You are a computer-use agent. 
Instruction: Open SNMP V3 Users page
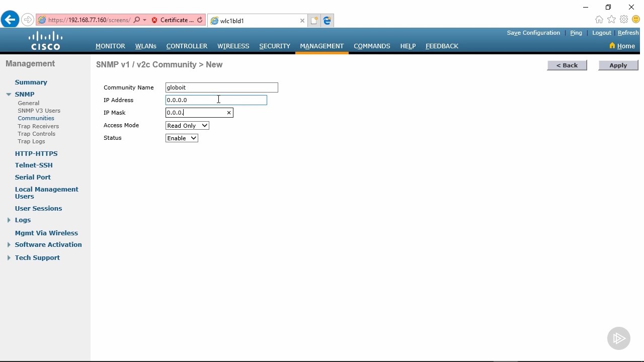(x=39, y=111)
